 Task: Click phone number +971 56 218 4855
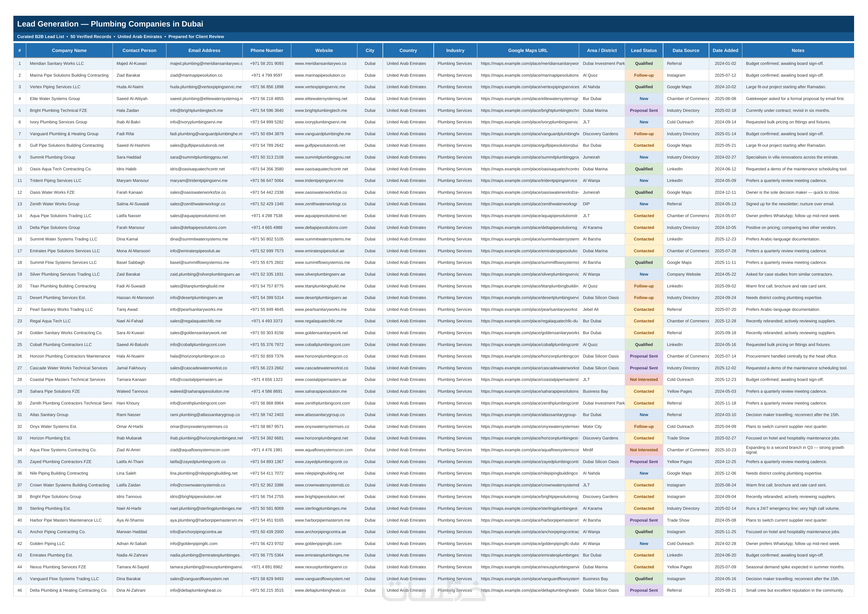click(x=267, y=99)
